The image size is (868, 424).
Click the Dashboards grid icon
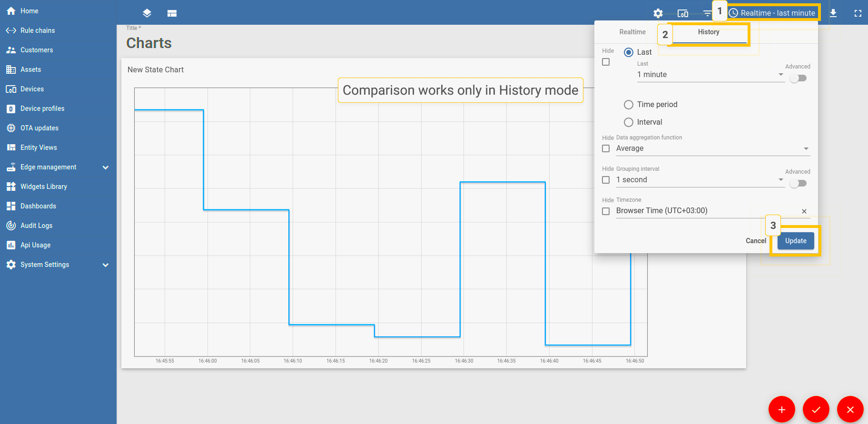(x=11, y=206)
